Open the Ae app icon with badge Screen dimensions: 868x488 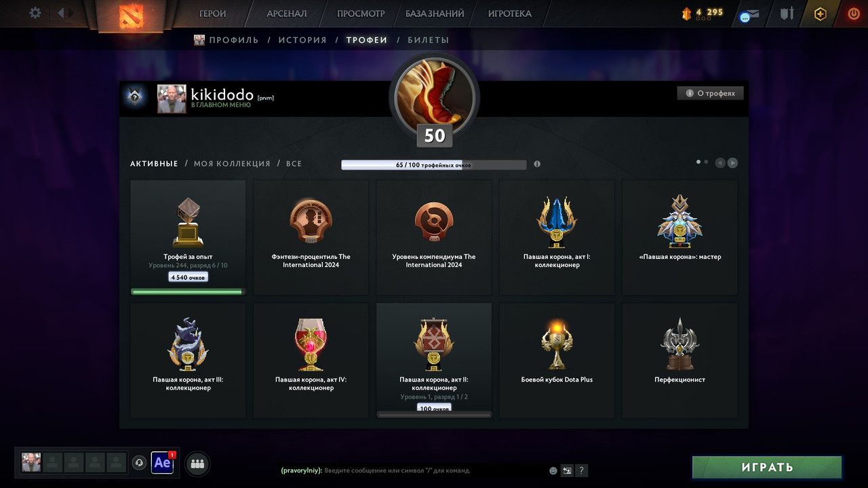[163, 463]
